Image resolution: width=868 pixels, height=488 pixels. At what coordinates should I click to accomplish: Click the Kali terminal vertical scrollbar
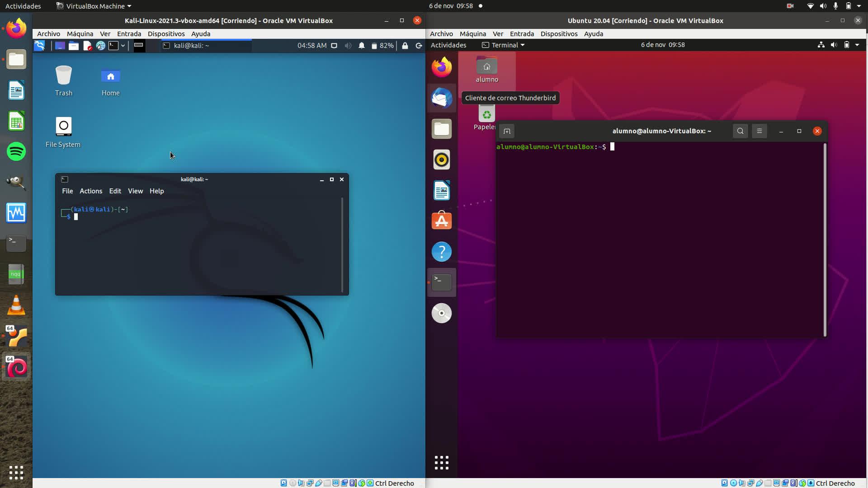342,244
